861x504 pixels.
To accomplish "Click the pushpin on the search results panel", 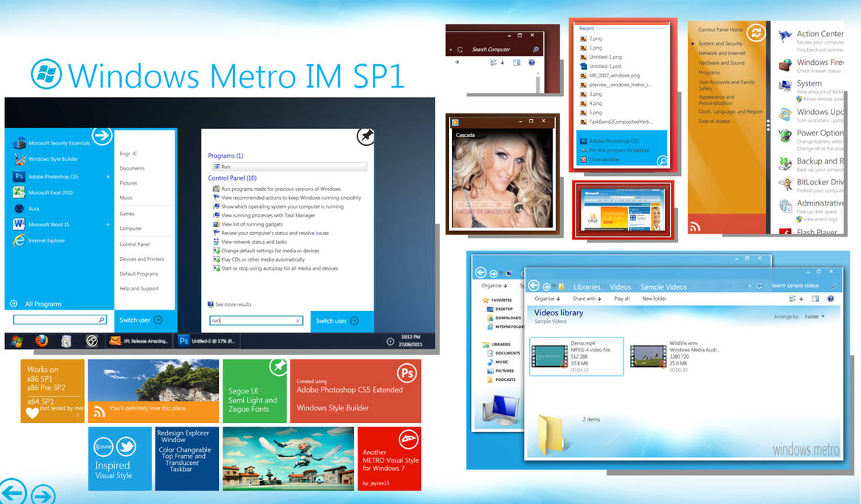I will (x=365, y=136).
